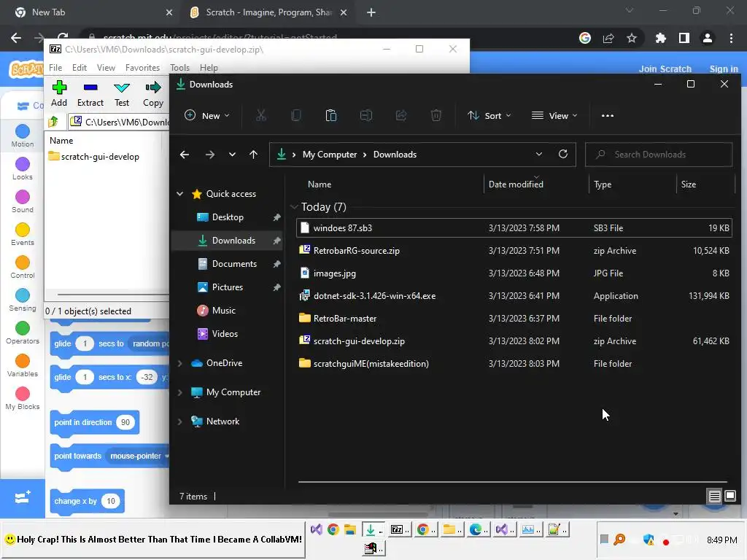Bookmark this page with star icon
This screenshot has width=747, height=560.
click(632, 38)
